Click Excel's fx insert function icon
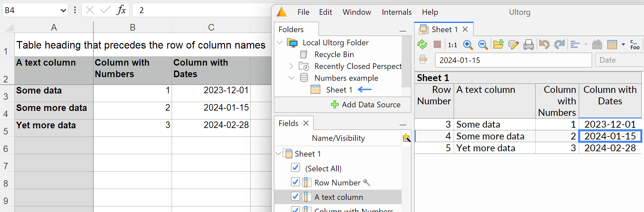Screen dimensions: 644x212 (121, 10)
